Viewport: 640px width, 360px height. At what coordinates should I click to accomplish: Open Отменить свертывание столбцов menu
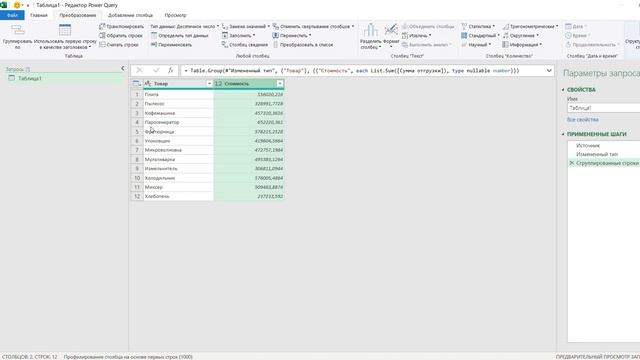[x=313, y=26]
